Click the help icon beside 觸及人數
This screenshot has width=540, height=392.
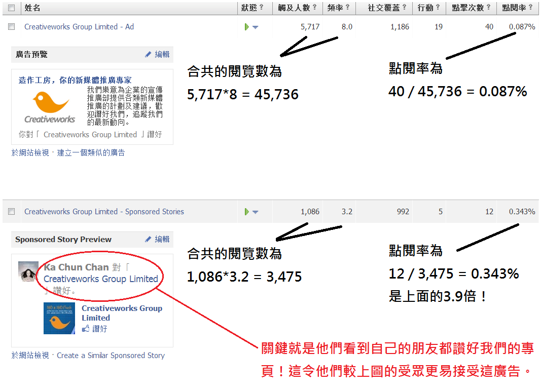click(314, 8)
